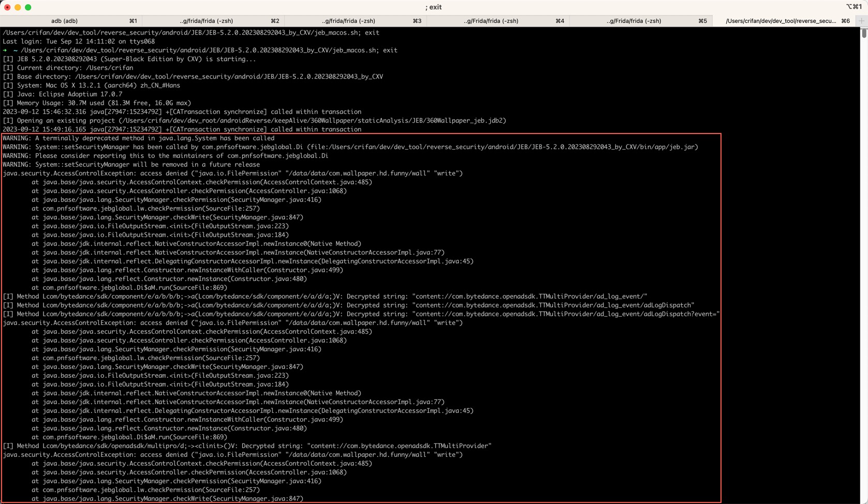Click the 'JEB 5.2.0.202308292043 (Super-Black Edition' line

[129, 59]
